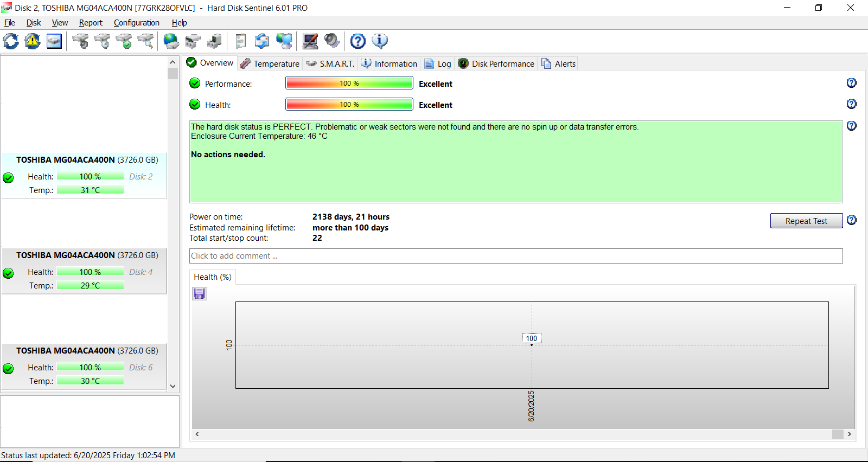Viewport: 868px width, 462px height.
Task: Click the graph scrollbar right arrow
Action: 850,434
